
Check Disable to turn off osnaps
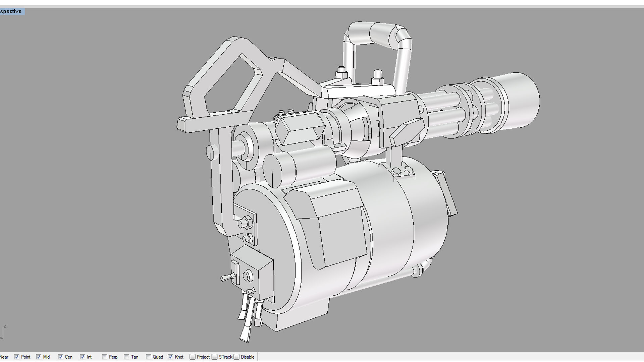[x=236, y=357]
